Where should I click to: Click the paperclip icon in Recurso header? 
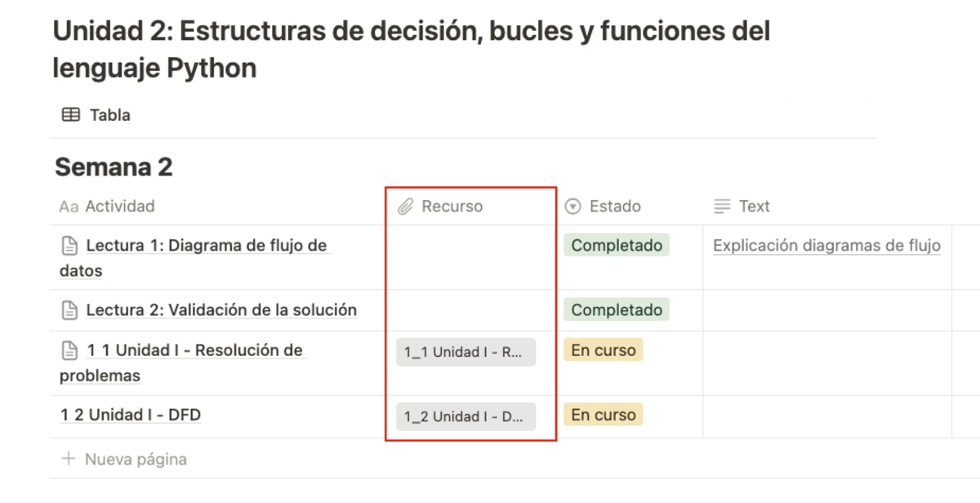(x=406, y=207)
